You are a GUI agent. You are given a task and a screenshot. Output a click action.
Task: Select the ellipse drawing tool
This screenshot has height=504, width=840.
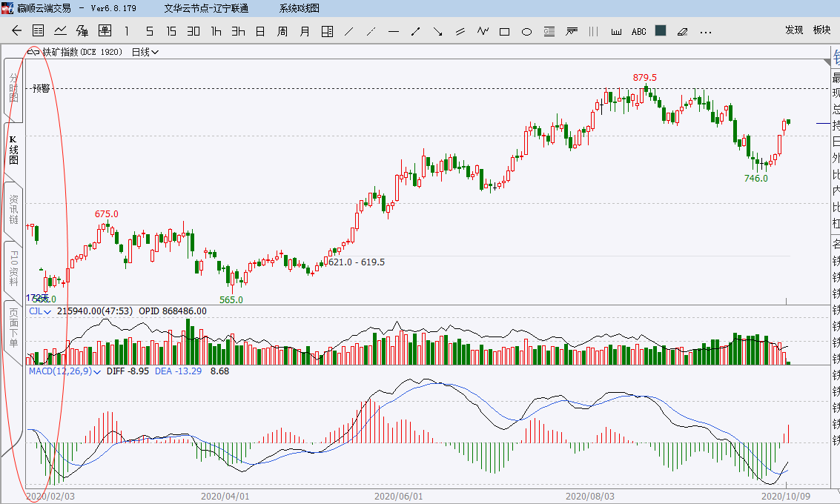click(x=527, y=31)
